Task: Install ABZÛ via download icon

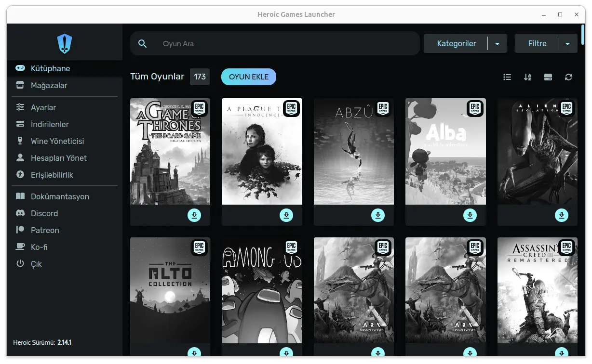Action: pyautogui.click(x=378, y=215)
